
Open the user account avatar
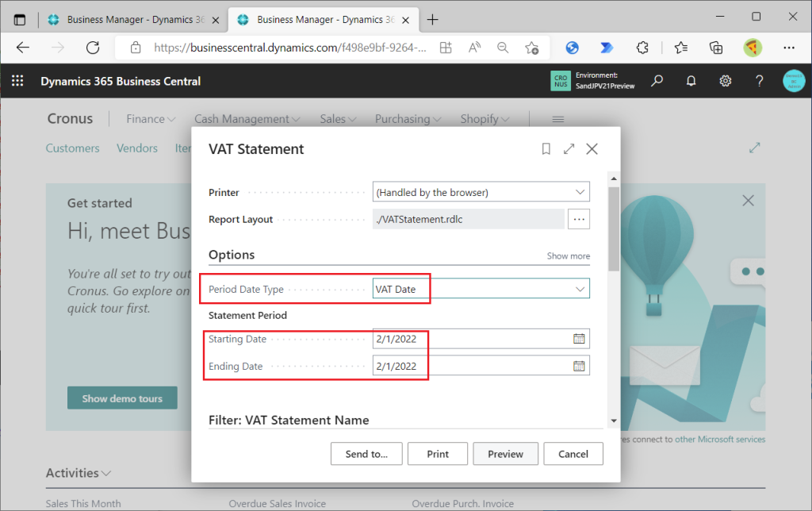(x=793, y=81)
